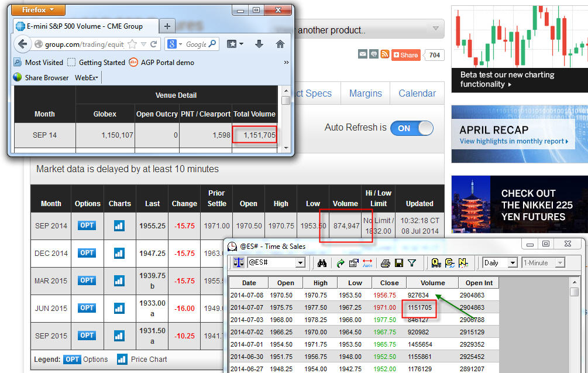Reload the CME Group page
588x373 pixels.
tap(153, 45)
